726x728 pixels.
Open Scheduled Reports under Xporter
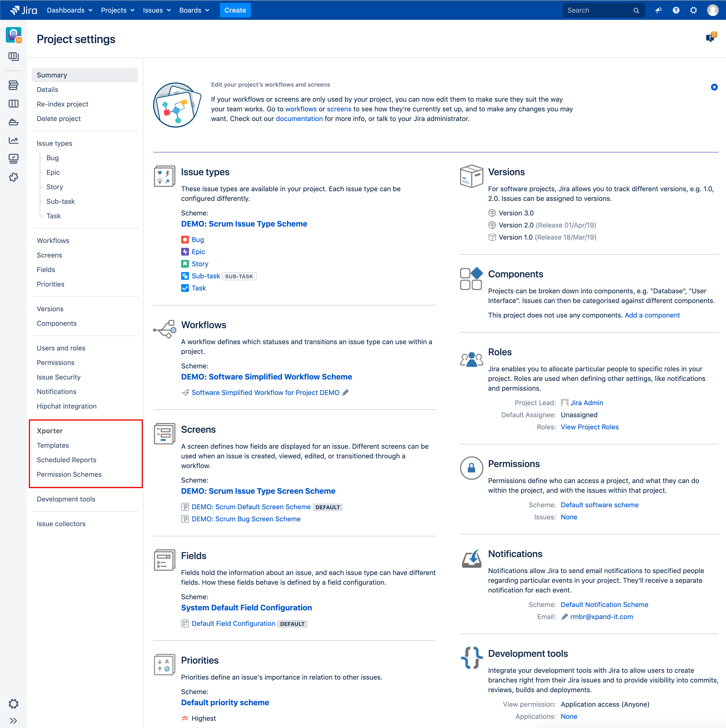(66, 460)
